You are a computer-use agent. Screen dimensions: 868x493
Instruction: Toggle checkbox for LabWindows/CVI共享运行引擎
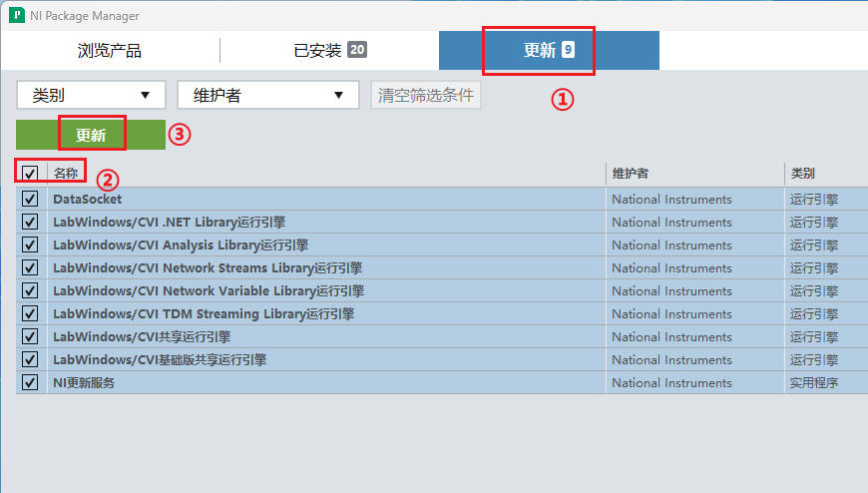tap(30, 336)
